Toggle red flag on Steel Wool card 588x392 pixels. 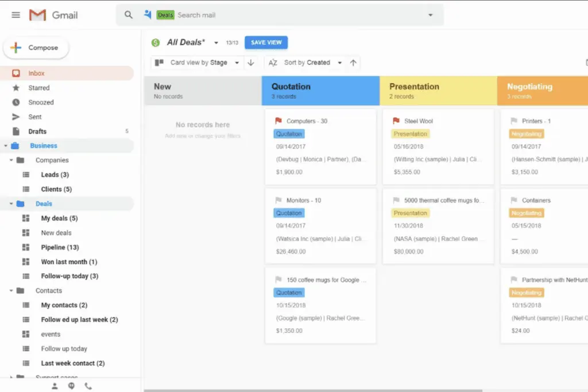[396, 121]
